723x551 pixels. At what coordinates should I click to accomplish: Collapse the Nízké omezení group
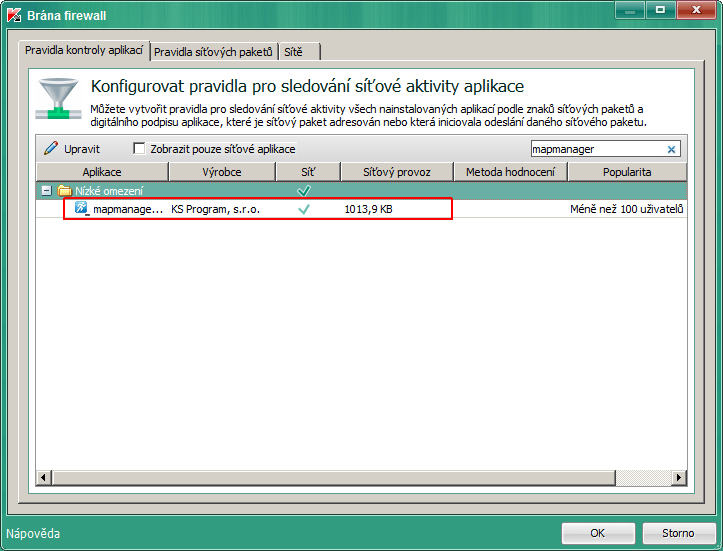pos(46,190)
